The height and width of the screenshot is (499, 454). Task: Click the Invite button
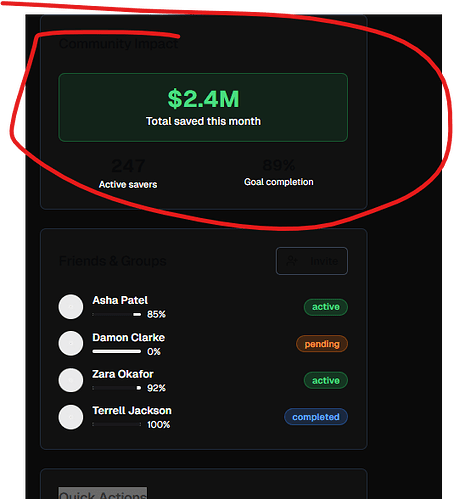[x=312, y=261]
